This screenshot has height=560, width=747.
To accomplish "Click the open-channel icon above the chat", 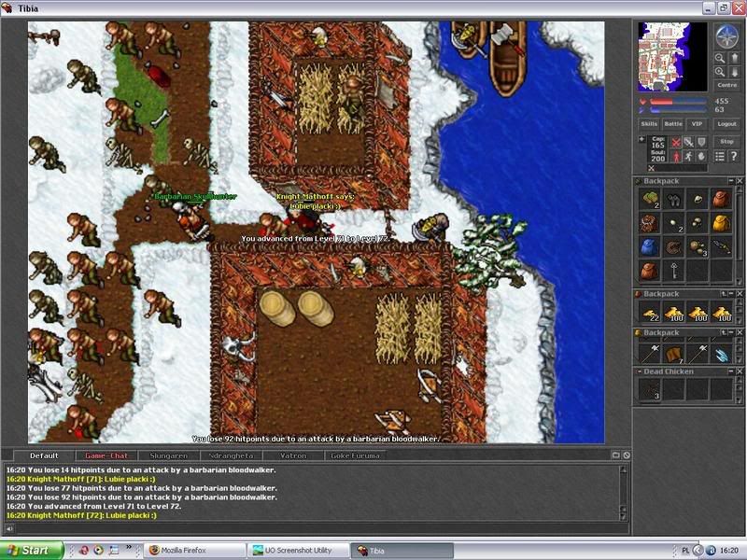I will tap(615, 455).
